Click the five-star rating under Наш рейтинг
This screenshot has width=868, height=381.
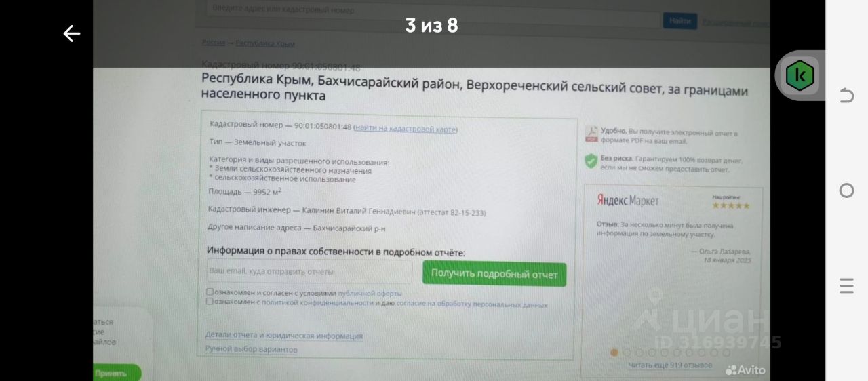pyautogui.click(x=730, y=205)
